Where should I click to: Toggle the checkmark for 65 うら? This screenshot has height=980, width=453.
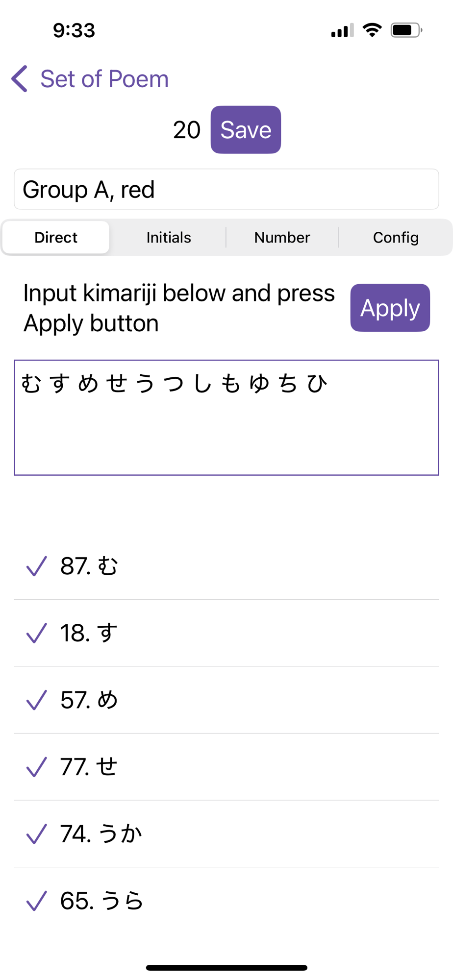(36, 901)
